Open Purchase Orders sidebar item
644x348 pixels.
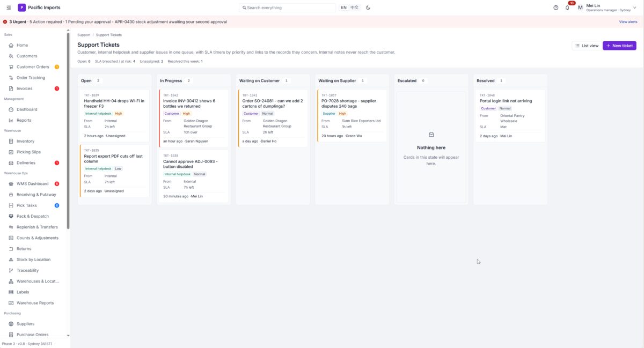click(x=34, y=335)
